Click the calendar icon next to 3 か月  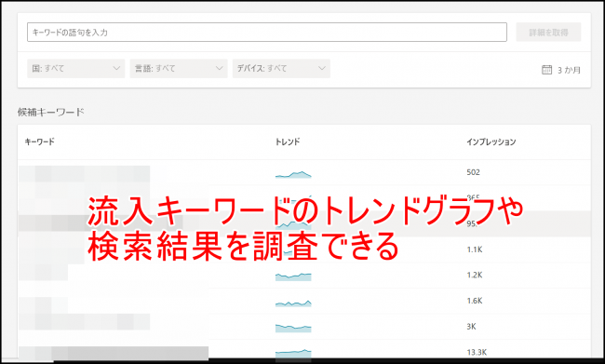click(546, 70)
